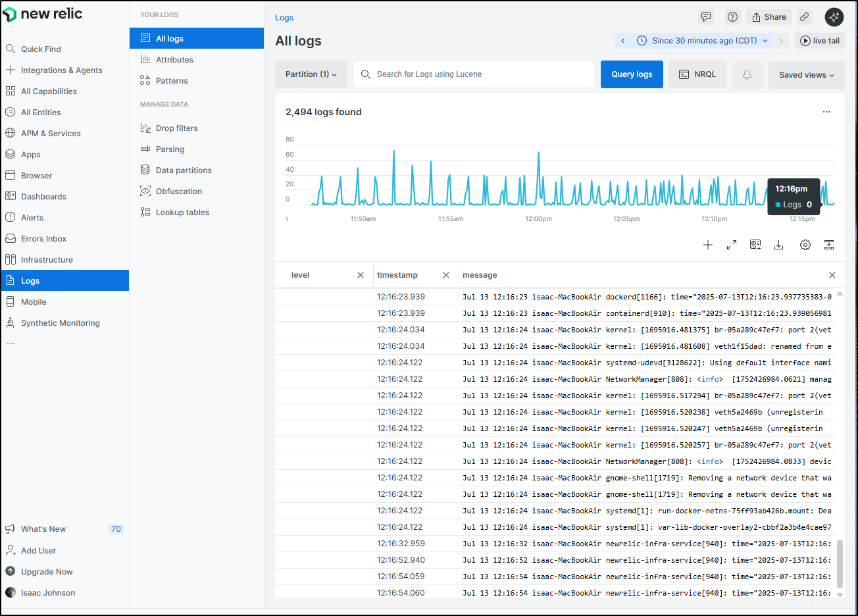
Task: Open Quick Find search
Action: [x=65, y=49]
